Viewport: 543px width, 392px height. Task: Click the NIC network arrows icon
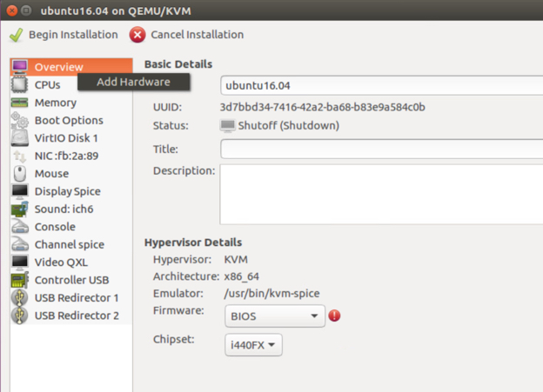[20, 156]
